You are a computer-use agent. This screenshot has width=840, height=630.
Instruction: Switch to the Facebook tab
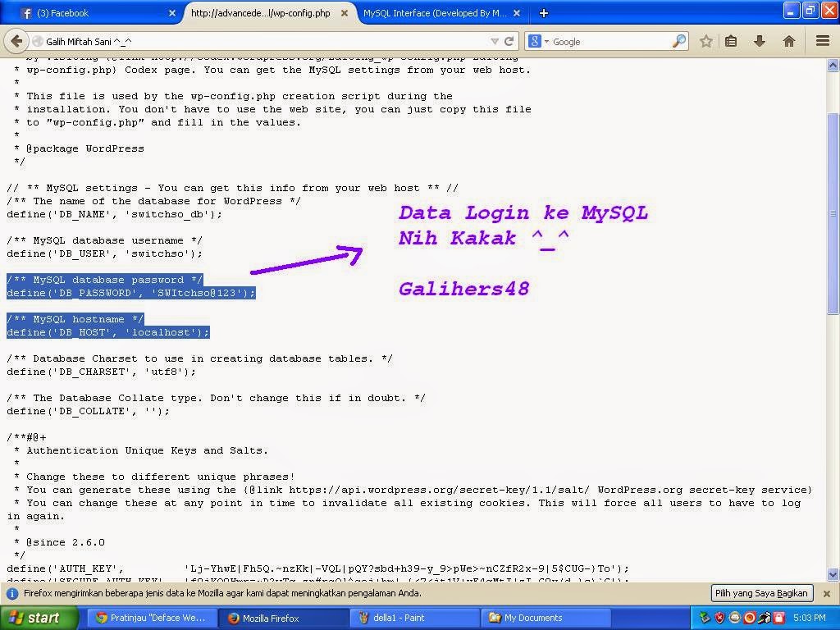coord(90,12)
